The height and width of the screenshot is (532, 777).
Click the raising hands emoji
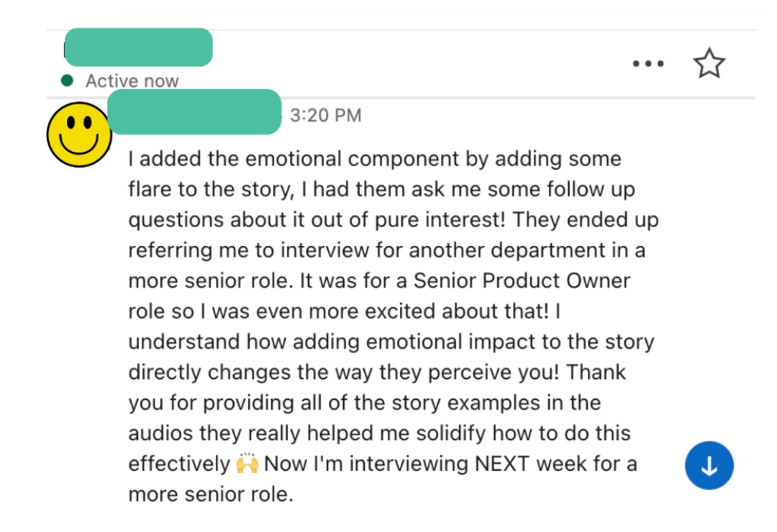tap(246, 464)
